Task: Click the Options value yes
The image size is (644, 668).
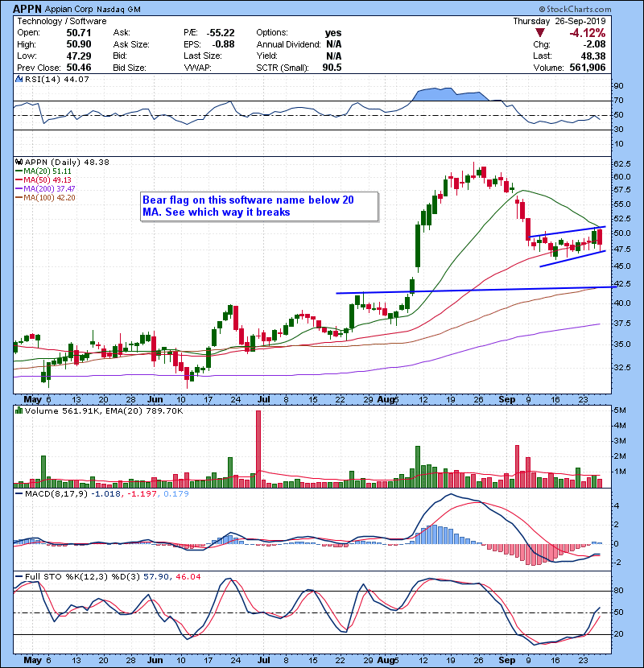Action: pos(333,33)
